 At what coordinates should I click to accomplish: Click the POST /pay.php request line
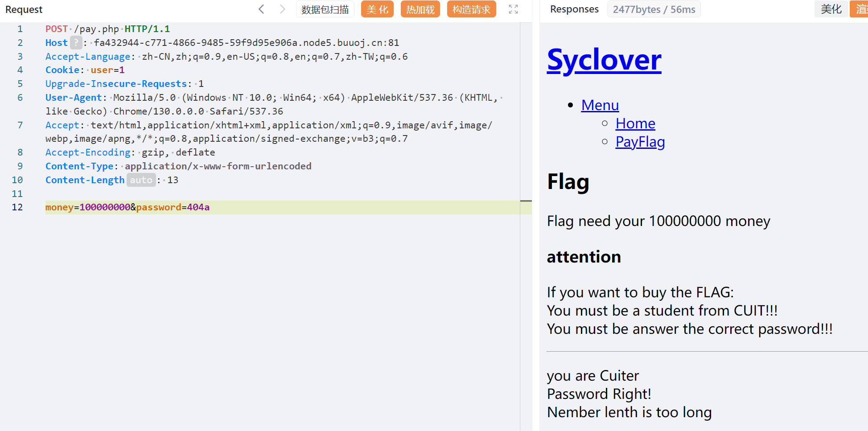pos(107,29)
